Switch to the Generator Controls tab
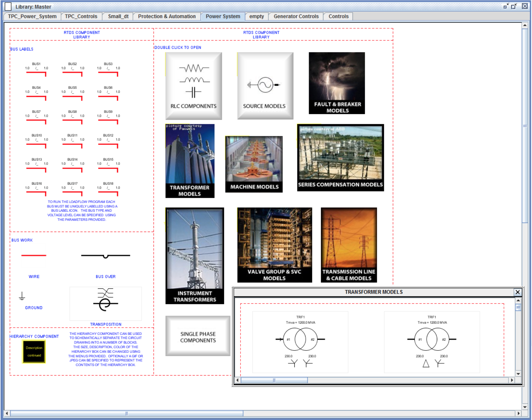The image size is (532, 420). coord(296,16)
